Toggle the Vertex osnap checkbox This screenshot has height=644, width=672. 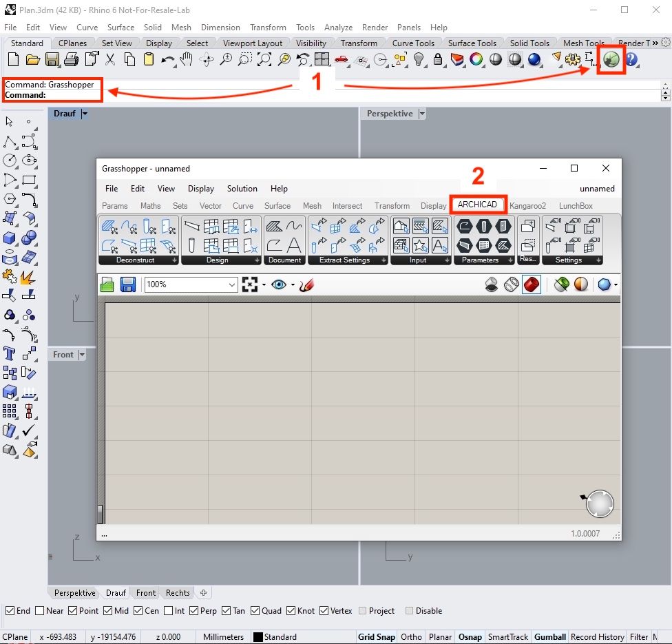(324, 610)
